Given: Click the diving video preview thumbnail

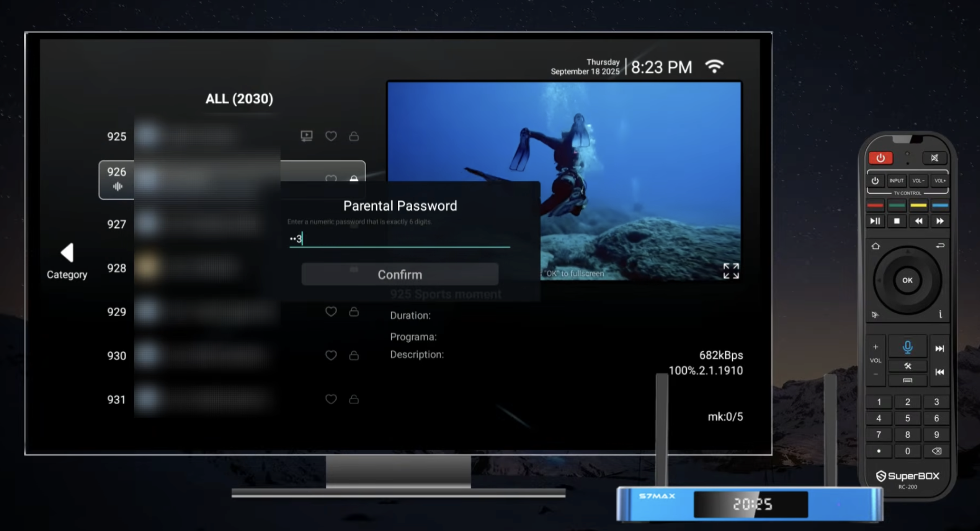Looking at the screenshot, I should click(x=564, y=181).
